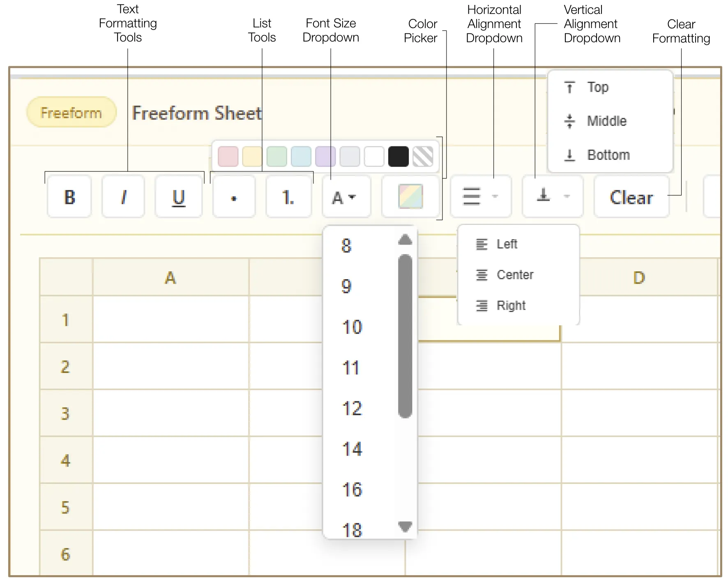Pick the white color swatch
728x583 pixels.
pos(374,157)
